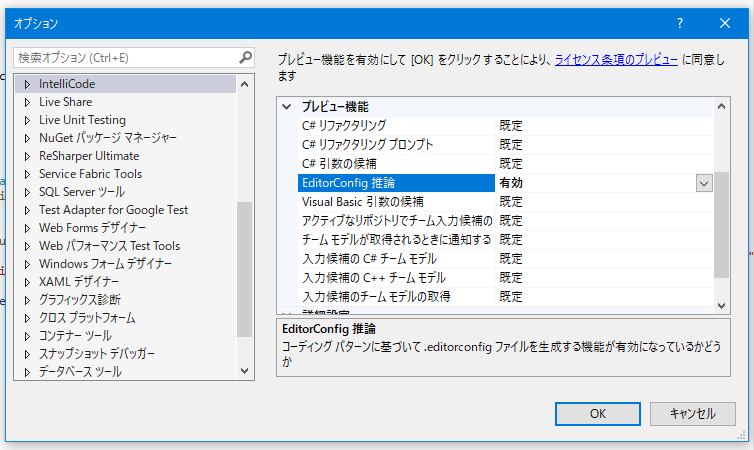The image size is (754, 450).
Task: Click property grid scroll up arrow
Action: tap(721, 106)
